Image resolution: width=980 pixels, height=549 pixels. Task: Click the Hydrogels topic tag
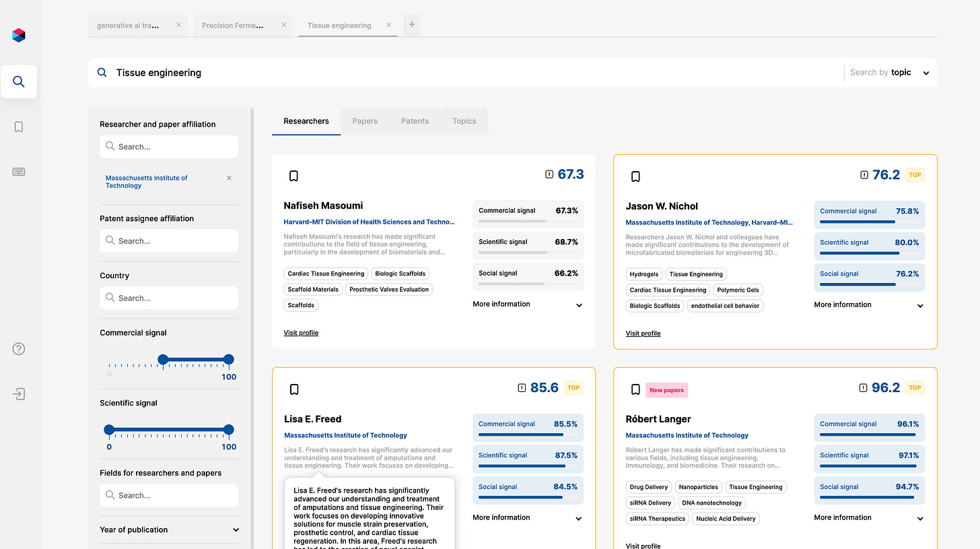[x=643, y=274]
